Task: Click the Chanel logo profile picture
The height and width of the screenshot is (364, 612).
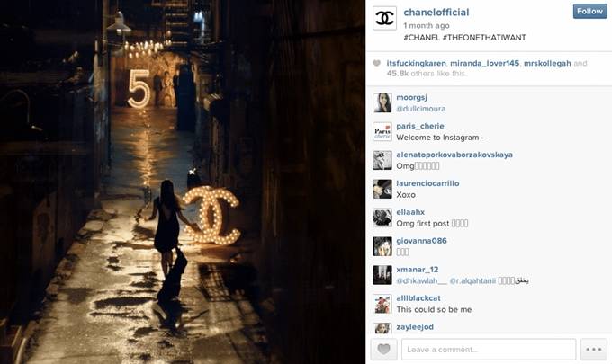Action: (x=384, y=18)
